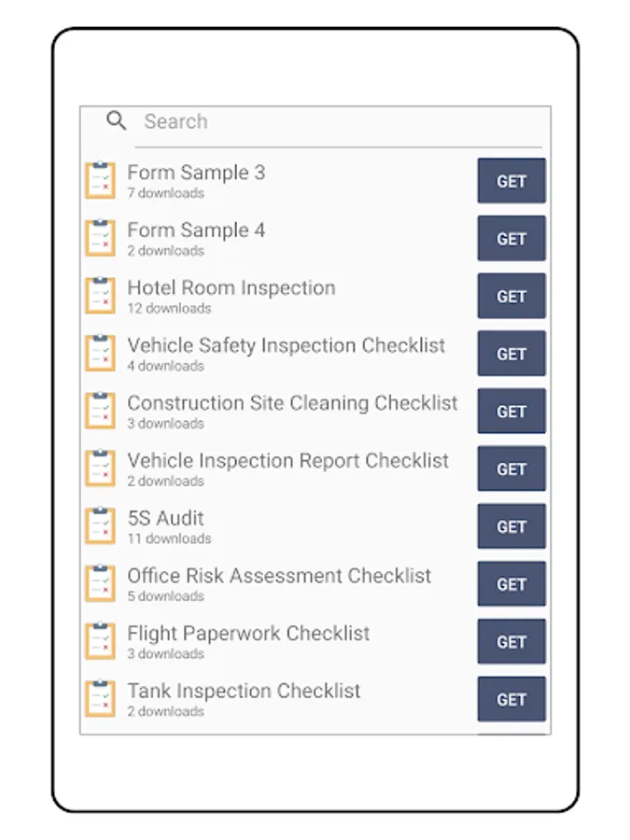Screen dimensions: 630x840
Task: Download the 5S Audit form
Action: [511, 527]
